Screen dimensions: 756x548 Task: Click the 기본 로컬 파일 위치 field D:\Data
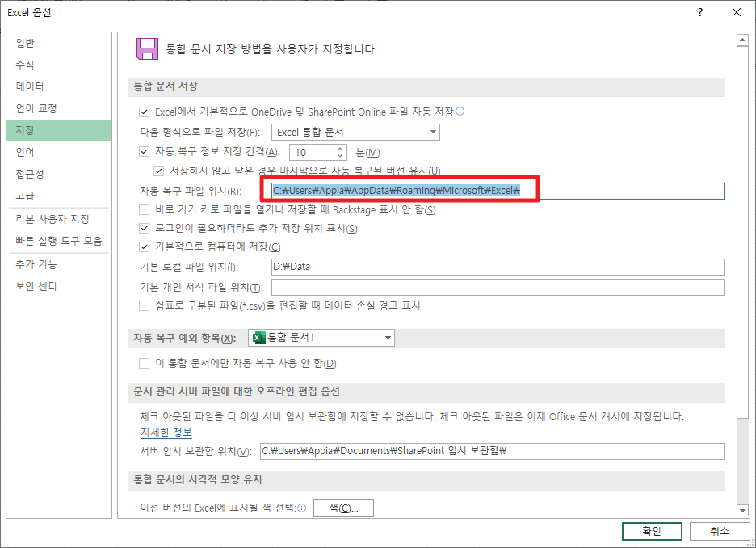click(x=498, y=267)
